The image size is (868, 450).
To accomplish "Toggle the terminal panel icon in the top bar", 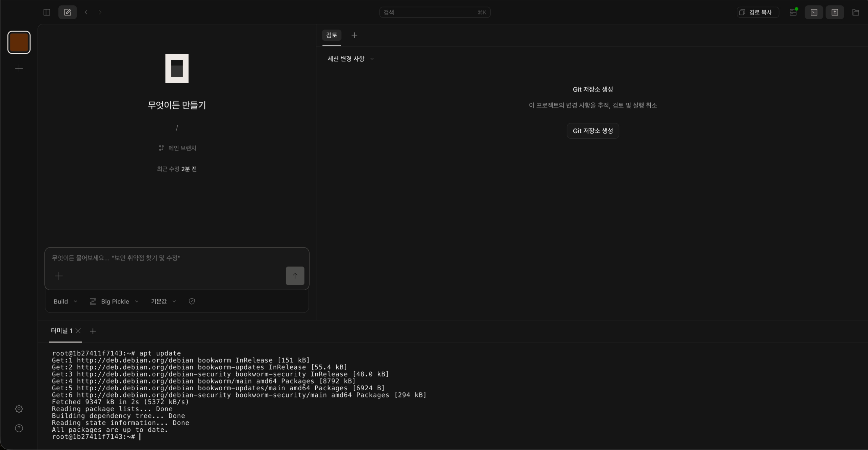I will click(x=814, y=12).
